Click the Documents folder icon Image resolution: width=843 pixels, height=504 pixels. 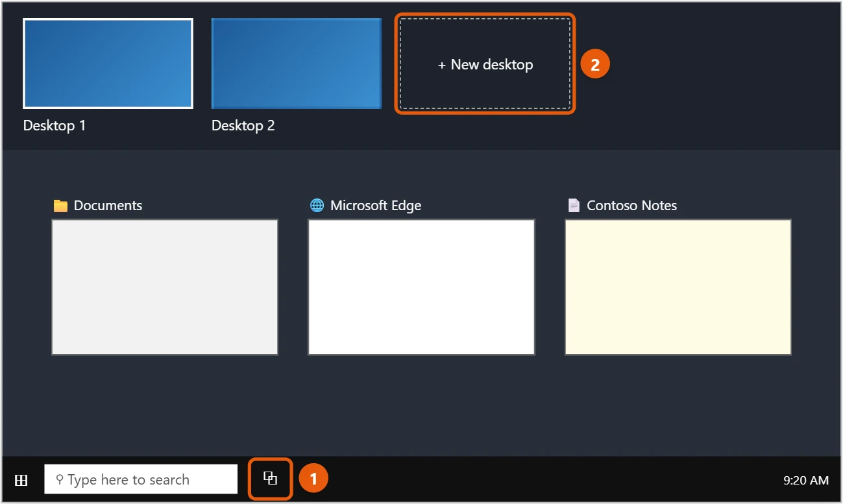60,206
